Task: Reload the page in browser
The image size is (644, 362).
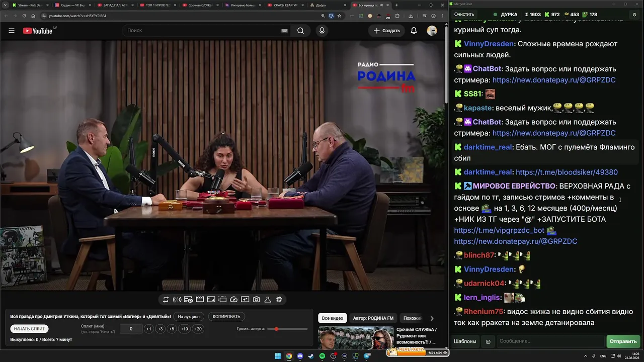Action: pyautogui.click(x=24, y=16)
